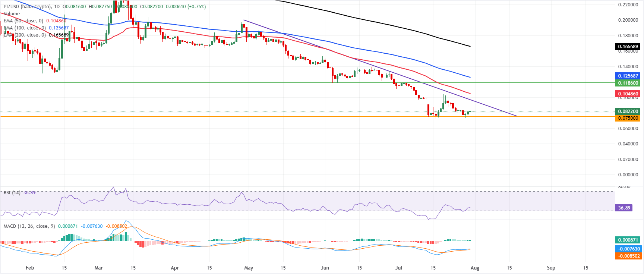Click the green 0.118600 price label
The width and height of the screenshot is (644, 274).
pyautogui.click(x=628, y=83)
